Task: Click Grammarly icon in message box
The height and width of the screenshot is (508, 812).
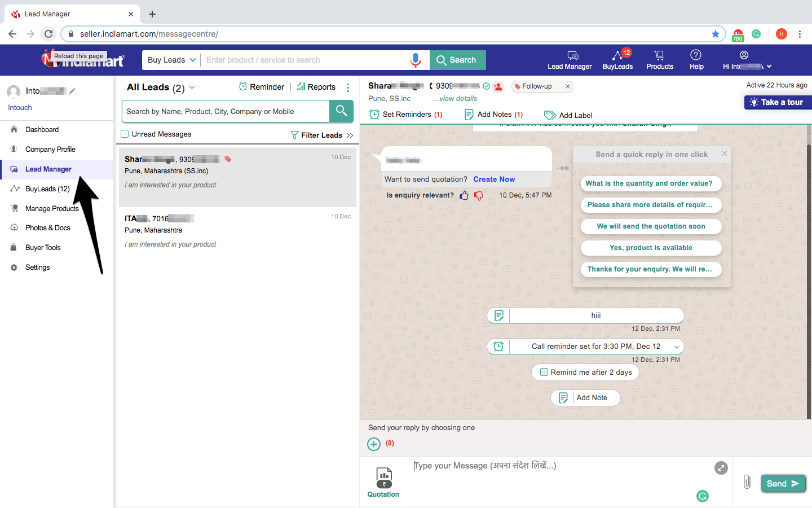Action: click(703, 496)
